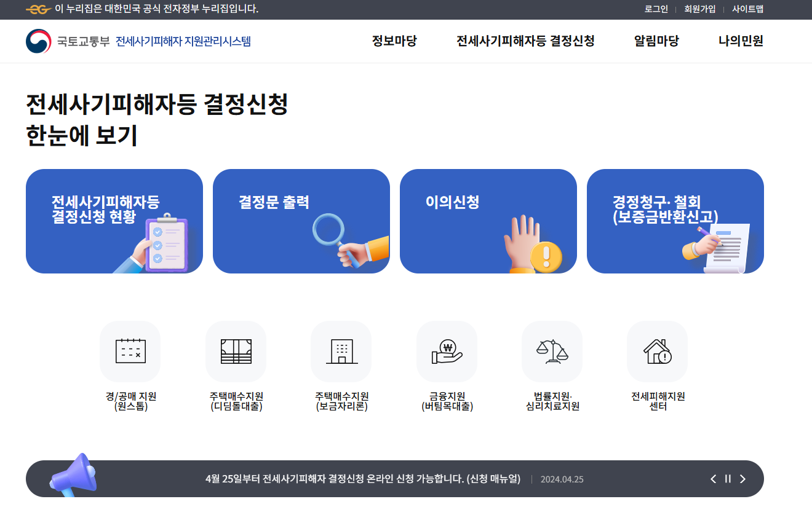This screenshot has height=515, width=812.
Task: Open 정보마당 menu
Action: (394, 41)
